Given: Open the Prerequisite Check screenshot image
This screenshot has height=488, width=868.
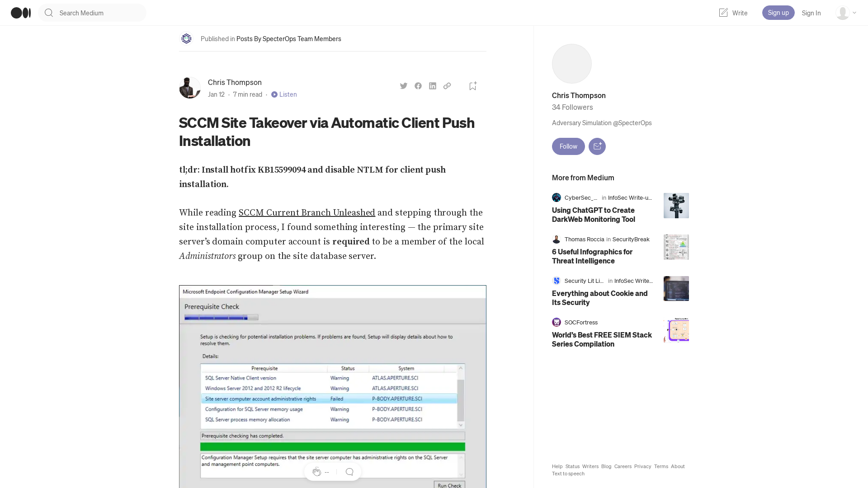Looking at the screenshot, I should pyautogui.click(x=333, y=386).
